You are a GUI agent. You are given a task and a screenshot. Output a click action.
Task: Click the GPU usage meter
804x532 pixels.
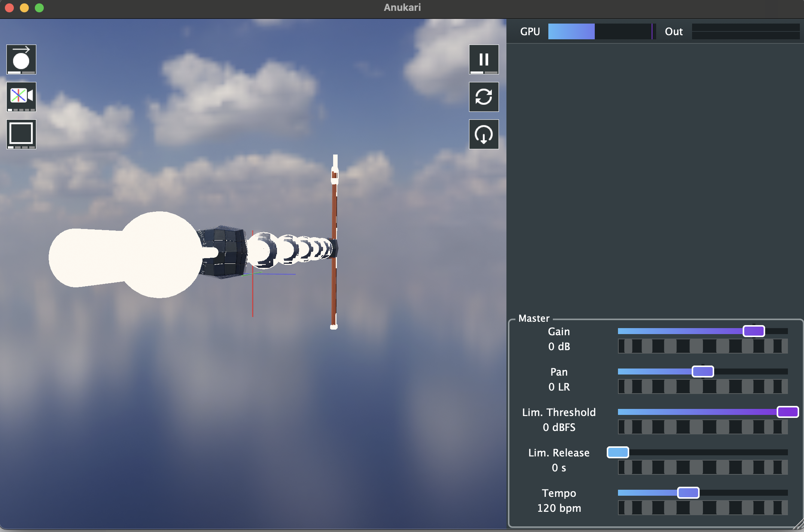click(x=602, y=31)
